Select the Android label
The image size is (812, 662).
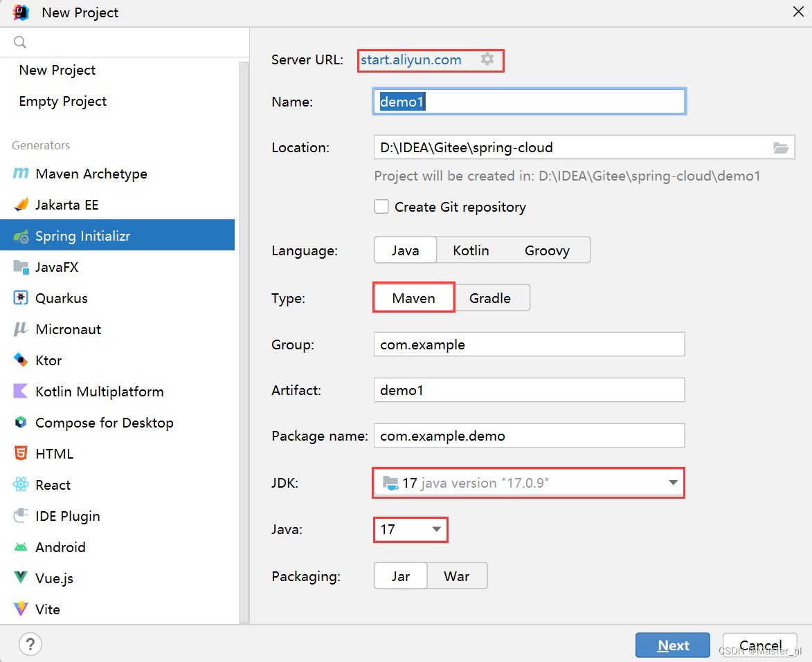(x=61, y=547)
